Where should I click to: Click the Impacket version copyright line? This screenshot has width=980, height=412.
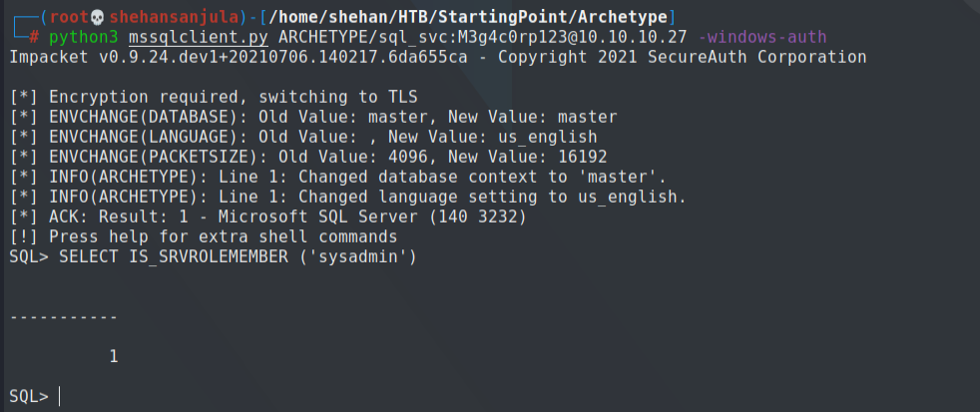[x=437, y=56]
